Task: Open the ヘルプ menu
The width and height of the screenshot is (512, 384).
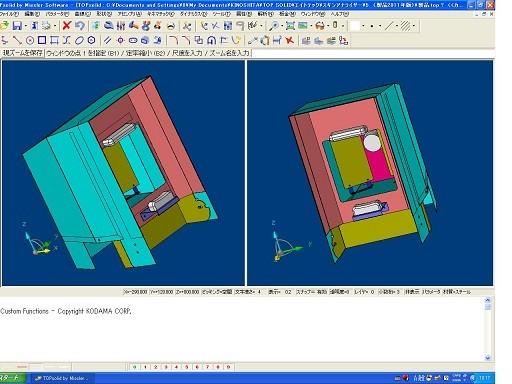Action: [x=340, y=14]
